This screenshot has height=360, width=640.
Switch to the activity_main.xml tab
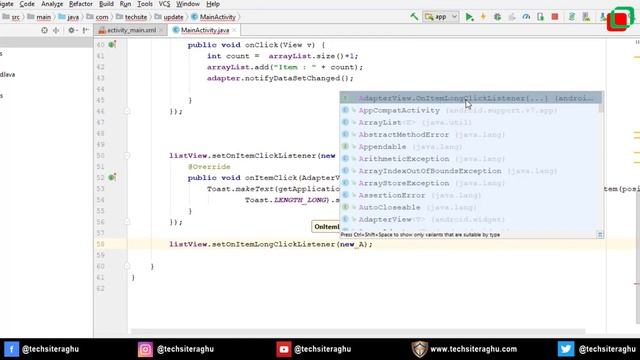tap(131, 30)
